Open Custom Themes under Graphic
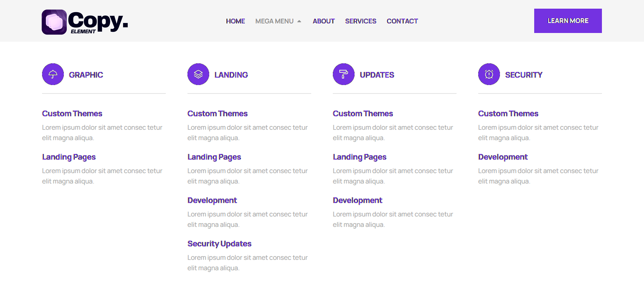Viewport: 644px width, 301px height. (x=72, y=114)
